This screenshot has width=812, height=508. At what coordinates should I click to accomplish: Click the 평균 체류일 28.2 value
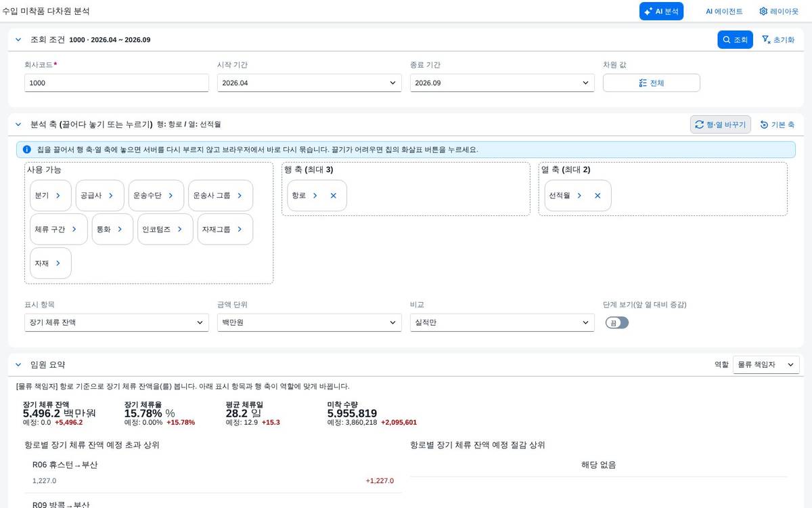244,413
